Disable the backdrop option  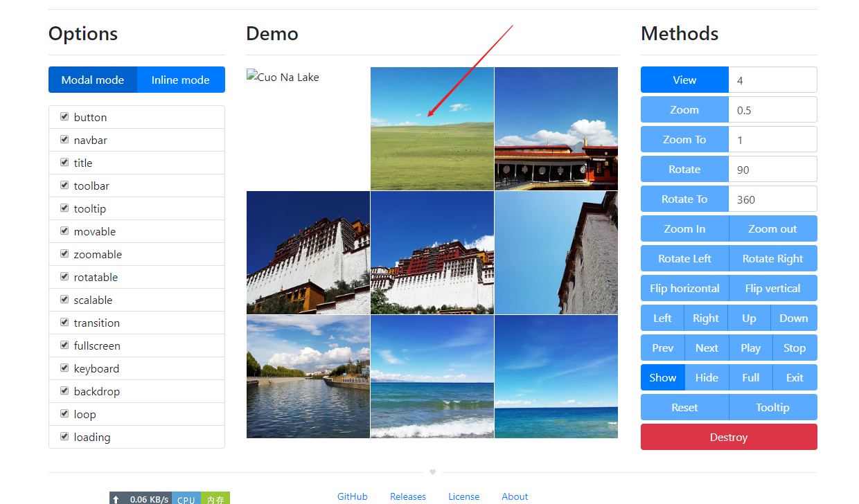tap(64, 391)
